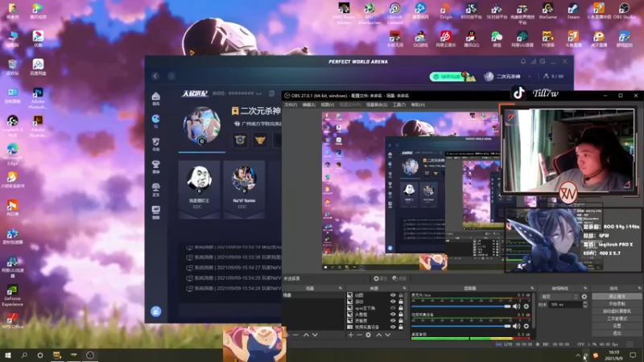Open the OBS scene transition type dropdown
Viewport: 644px width, 362px height.
(559, 296)
